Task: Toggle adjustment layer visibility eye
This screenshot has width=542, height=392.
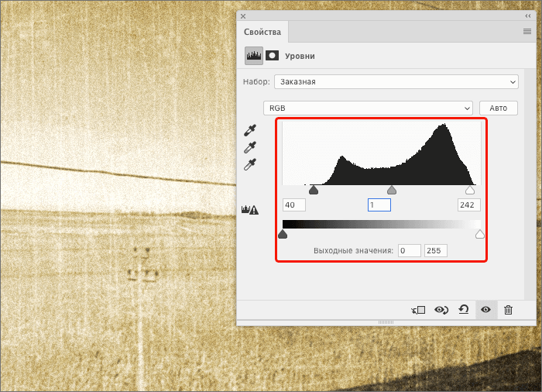Action: click(x=485, y=310)
